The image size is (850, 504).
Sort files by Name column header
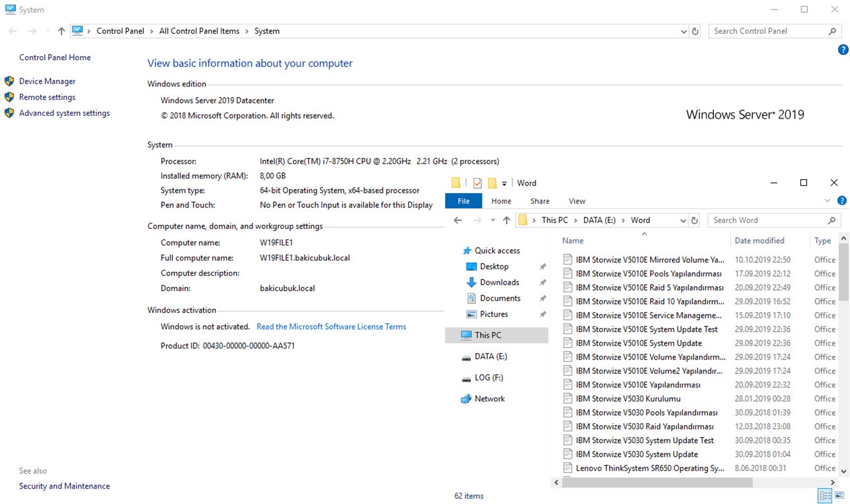click(x=573, y=240)
